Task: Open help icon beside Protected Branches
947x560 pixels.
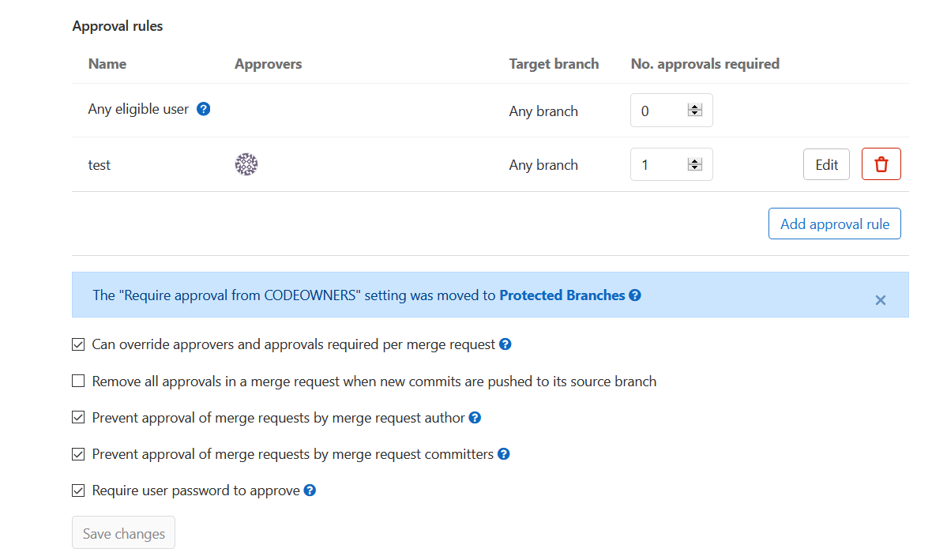Action: (635, 295)
